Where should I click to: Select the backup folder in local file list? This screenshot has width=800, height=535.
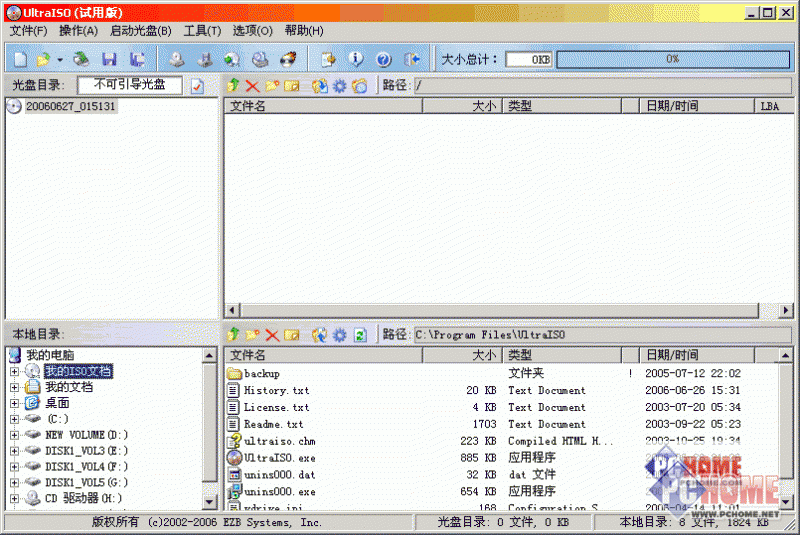tap(262, 374)
